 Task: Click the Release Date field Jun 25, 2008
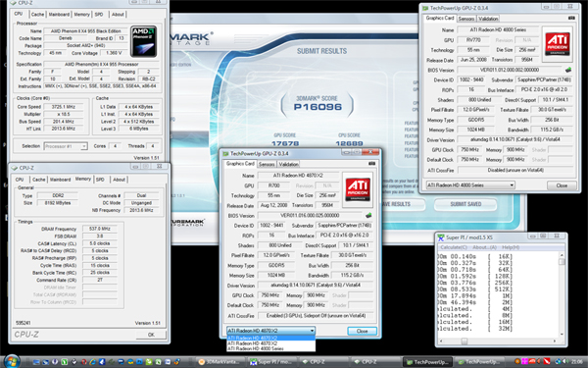[473, 60]
